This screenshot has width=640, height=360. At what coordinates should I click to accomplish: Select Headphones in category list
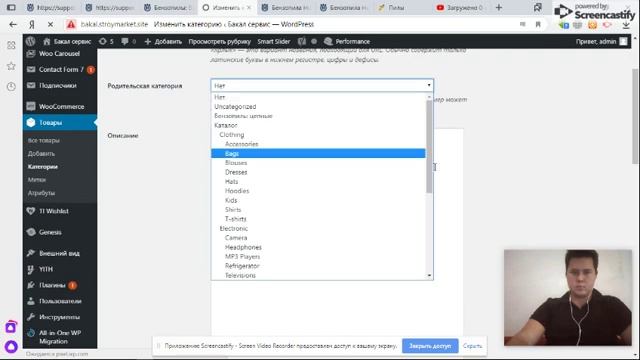pyautogui.click(x=318, y=247)
